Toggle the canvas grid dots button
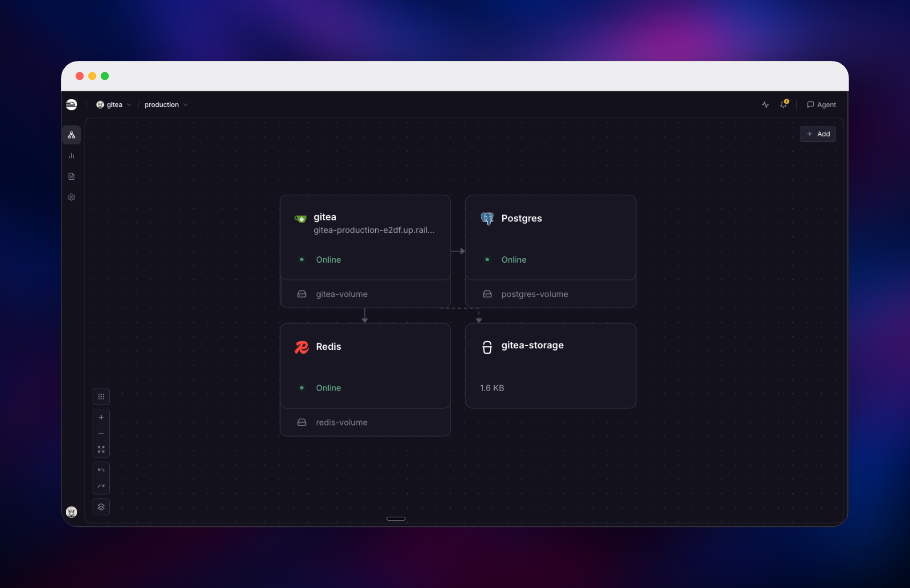This screenshot has width=910, height=588. coord(101,396)
